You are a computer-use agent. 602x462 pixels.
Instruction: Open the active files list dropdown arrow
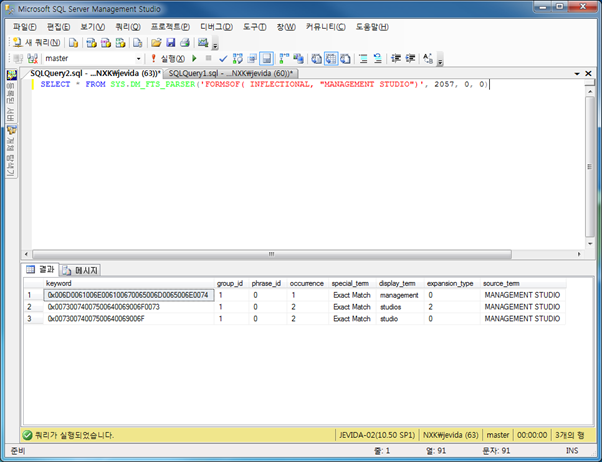tap(577, 73)
